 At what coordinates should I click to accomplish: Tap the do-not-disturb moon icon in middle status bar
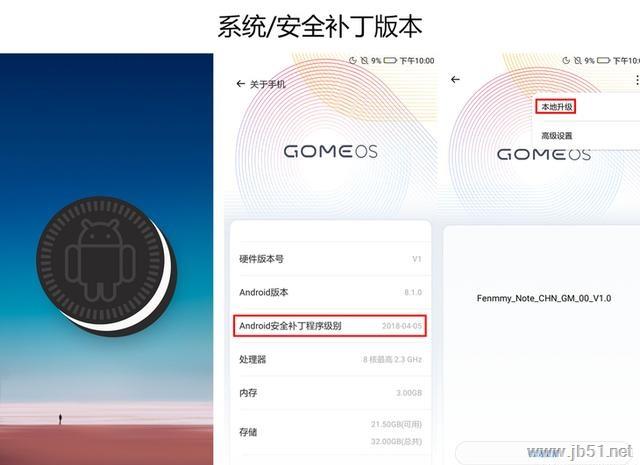pos(353,60)
